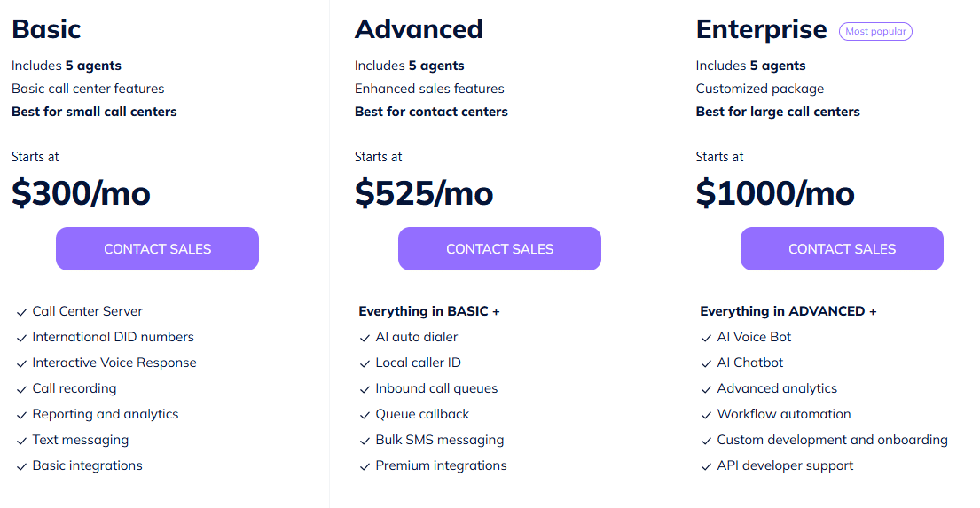Viewport: 980px width, 508px height.
Task: Click checkmark beside AI Chatbot
Action: pos(706,363)
